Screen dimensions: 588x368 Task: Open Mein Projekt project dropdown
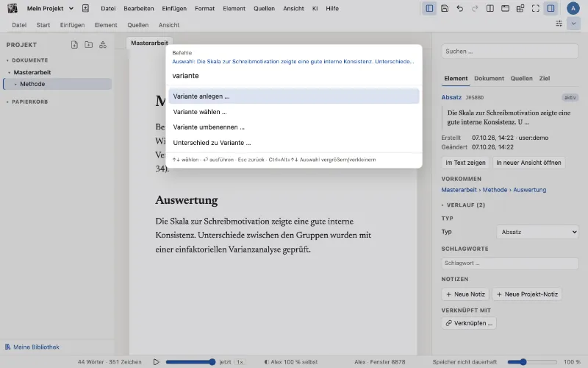(50, 8)
